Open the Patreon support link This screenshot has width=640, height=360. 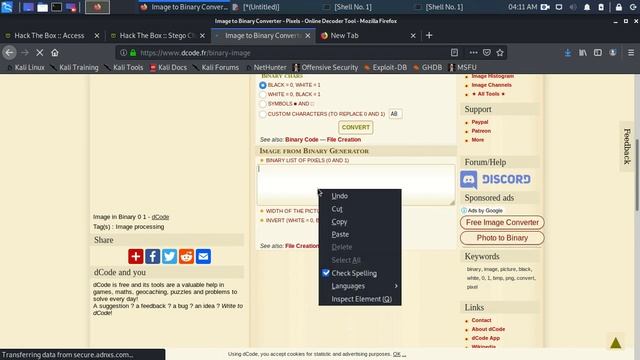[x=481, y=131]
